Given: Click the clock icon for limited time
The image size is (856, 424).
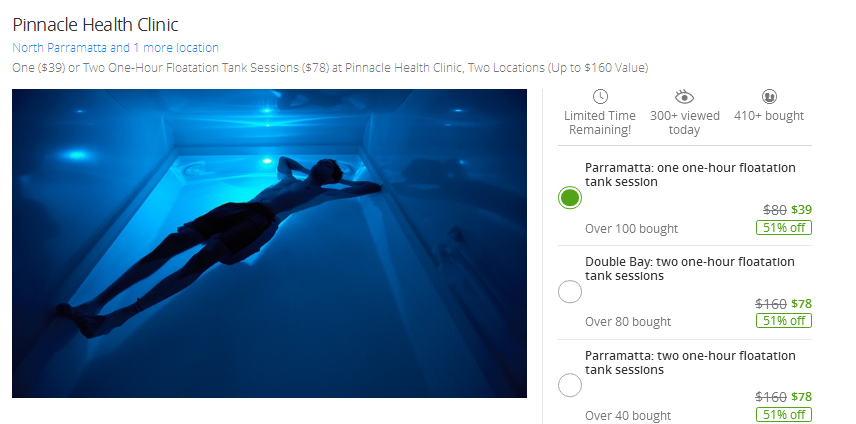Looking at the screenshot, I should click(x=600, y=97).
